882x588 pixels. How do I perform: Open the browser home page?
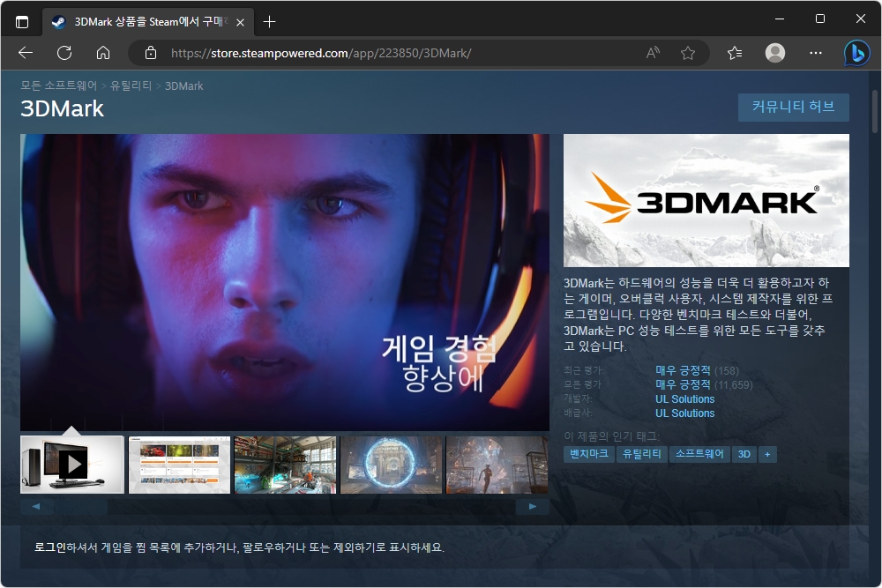(103, 53)
